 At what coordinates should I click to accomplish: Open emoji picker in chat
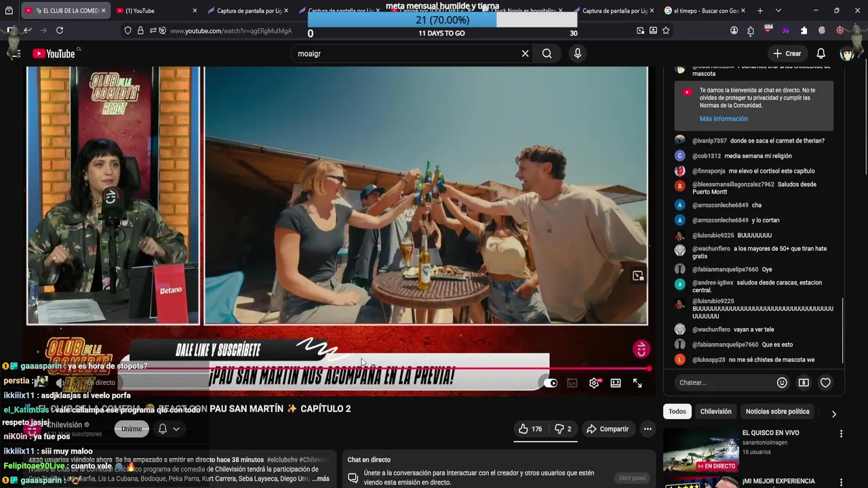pos(782,382)
